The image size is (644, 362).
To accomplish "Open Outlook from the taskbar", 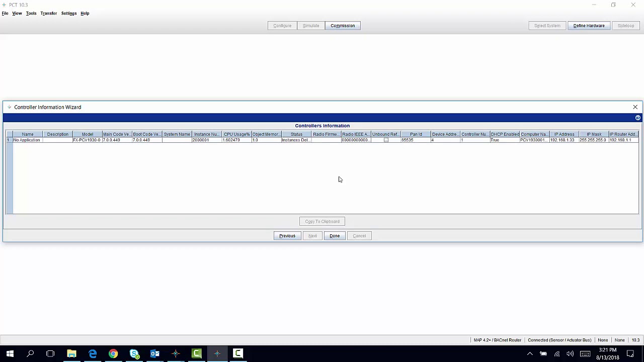I will [x=155, y=353].
